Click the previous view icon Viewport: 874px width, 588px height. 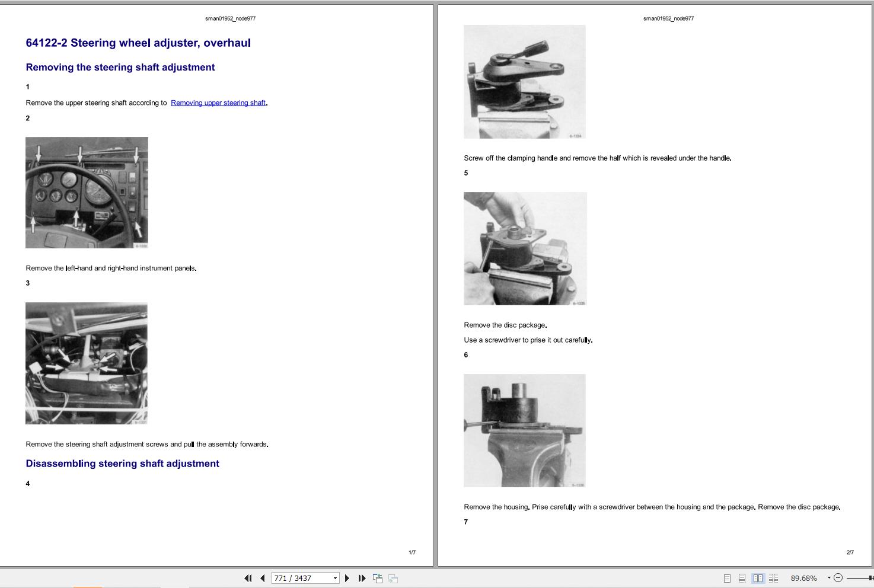click(x=378, y=578)
